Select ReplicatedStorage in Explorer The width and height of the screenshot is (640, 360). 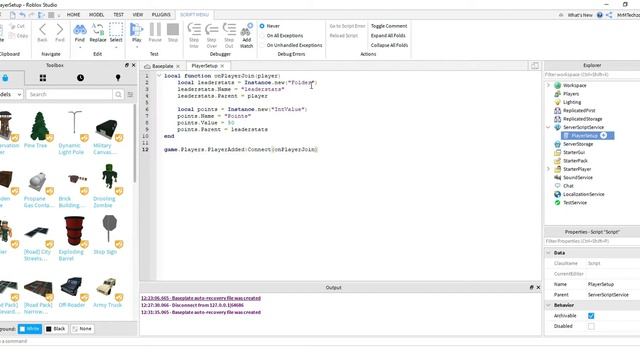click(x=582, y=119)
